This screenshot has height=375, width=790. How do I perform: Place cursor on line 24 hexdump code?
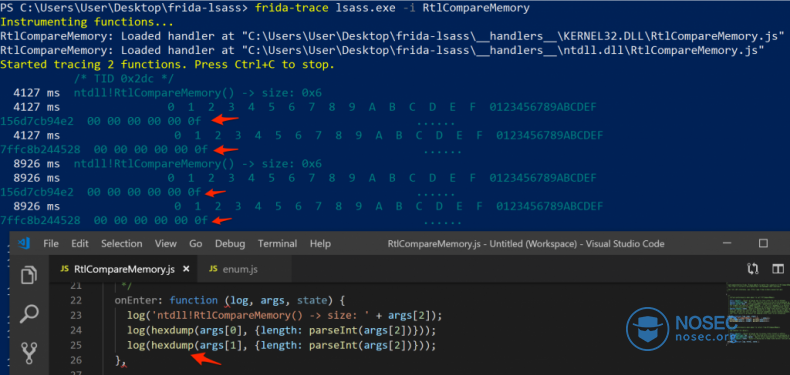coord(281,331)
